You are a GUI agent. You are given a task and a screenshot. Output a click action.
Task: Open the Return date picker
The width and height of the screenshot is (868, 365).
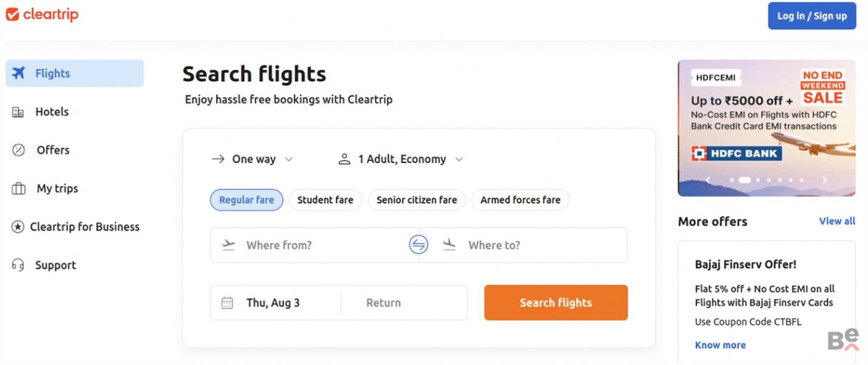(x=404, y=303)
